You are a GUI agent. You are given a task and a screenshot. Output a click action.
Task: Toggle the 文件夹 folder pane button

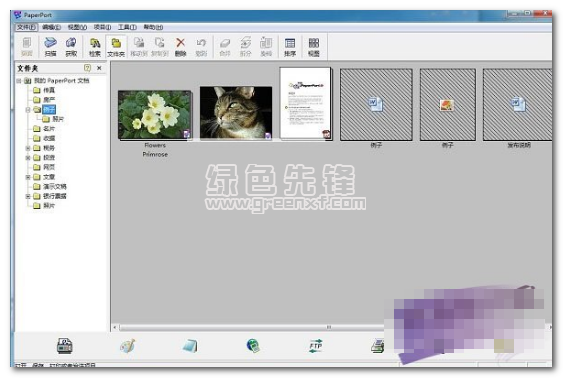coord(116,47)
